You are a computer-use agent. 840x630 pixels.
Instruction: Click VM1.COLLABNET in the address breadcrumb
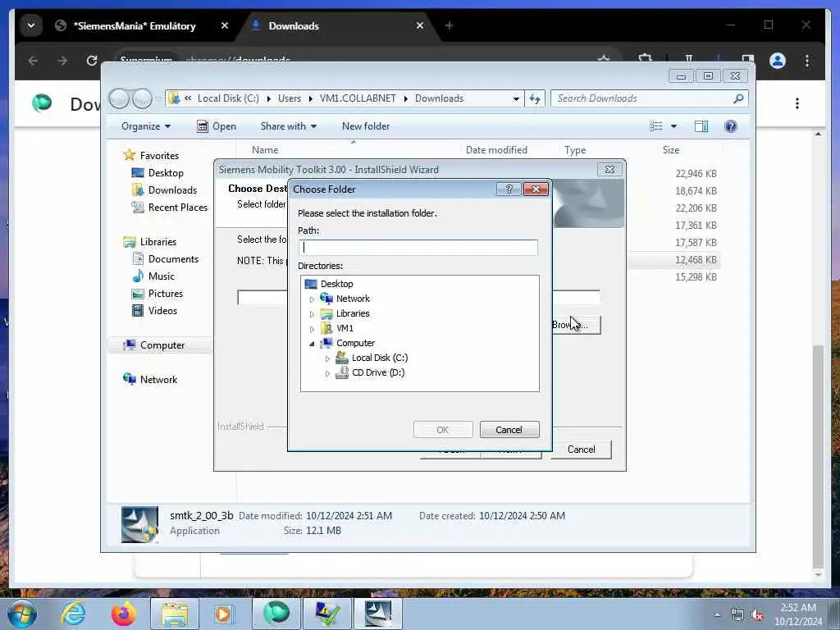(x=358, y=98)
